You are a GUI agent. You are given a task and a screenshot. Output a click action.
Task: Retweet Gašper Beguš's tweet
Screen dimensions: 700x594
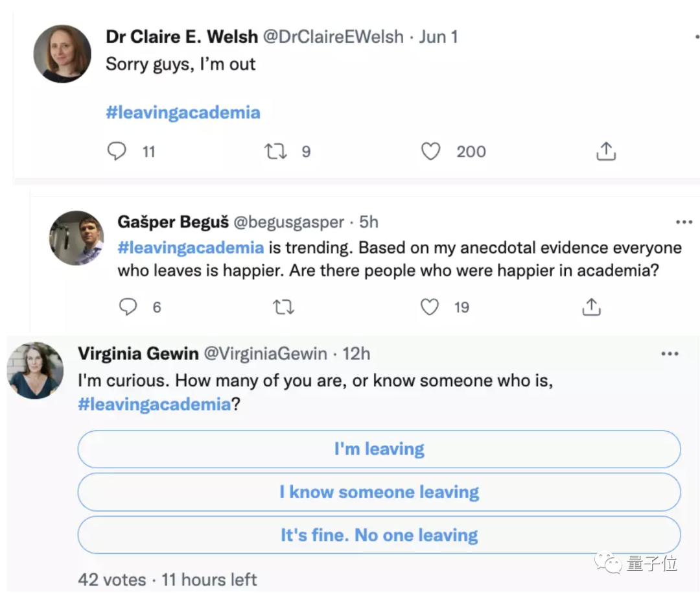click(x=283, y=307)
